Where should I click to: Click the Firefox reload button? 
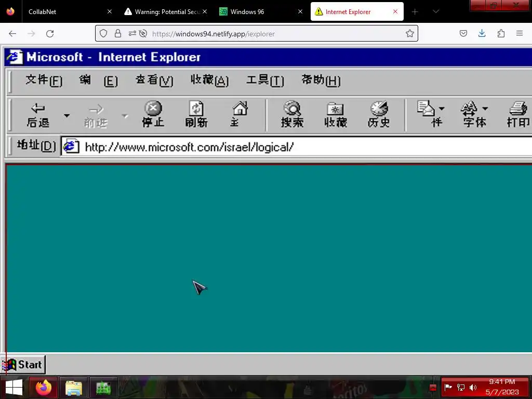tap(50, 33)
